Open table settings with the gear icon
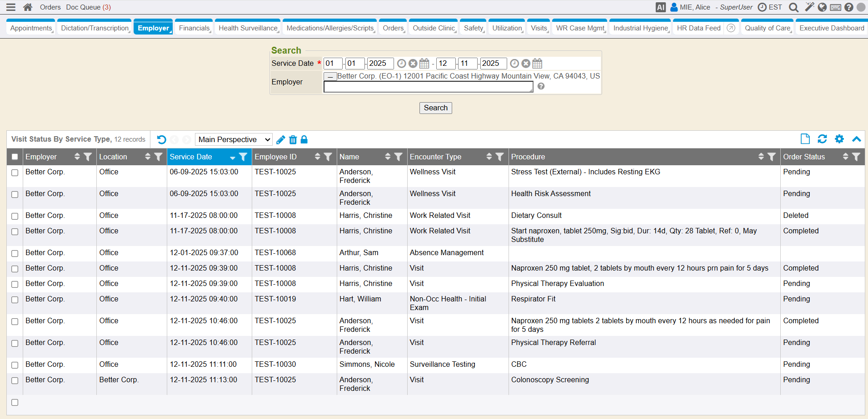The image size is (868, 419). [x=839, y=139]
